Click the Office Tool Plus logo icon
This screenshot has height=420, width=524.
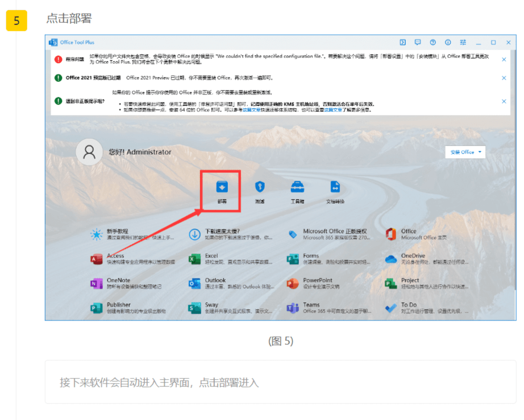pyautogui.click(x=53, y=43)
